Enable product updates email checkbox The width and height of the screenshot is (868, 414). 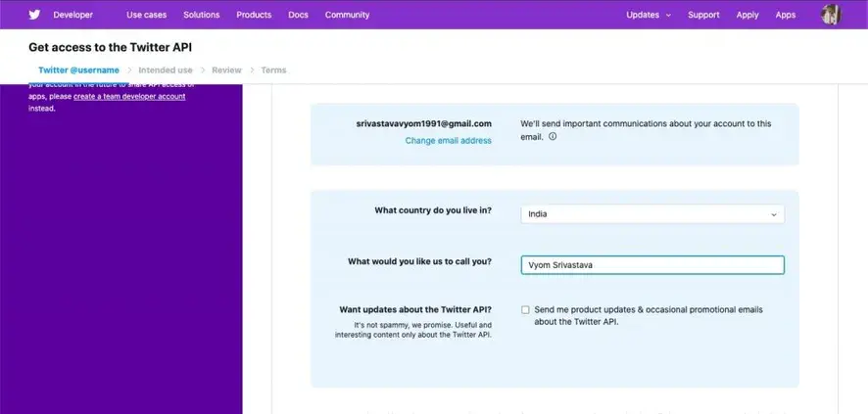pos(525,310)
